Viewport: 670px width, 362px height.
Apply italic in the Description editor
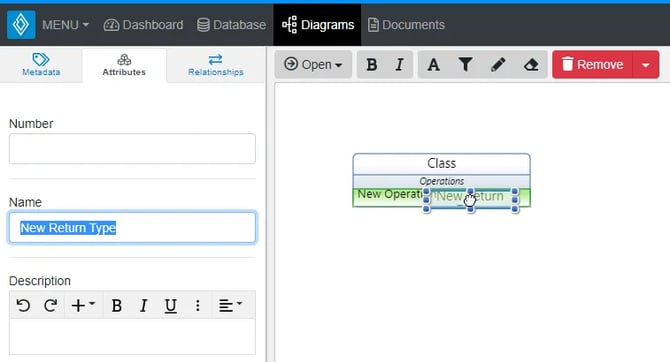coord(144,305)
